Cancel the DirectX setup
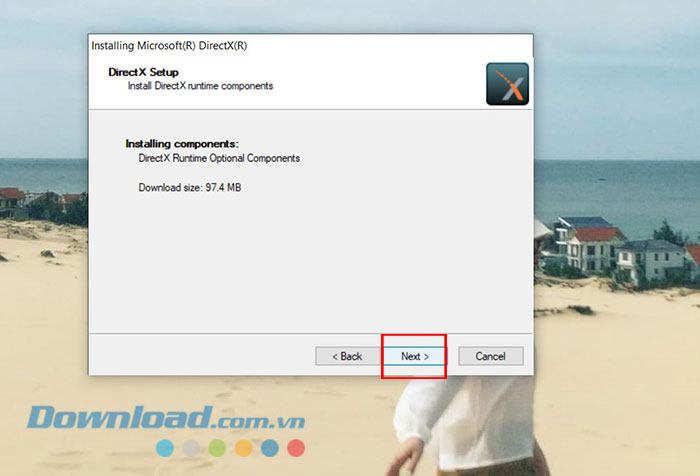The image size is (700, 476). click(491, 356)
